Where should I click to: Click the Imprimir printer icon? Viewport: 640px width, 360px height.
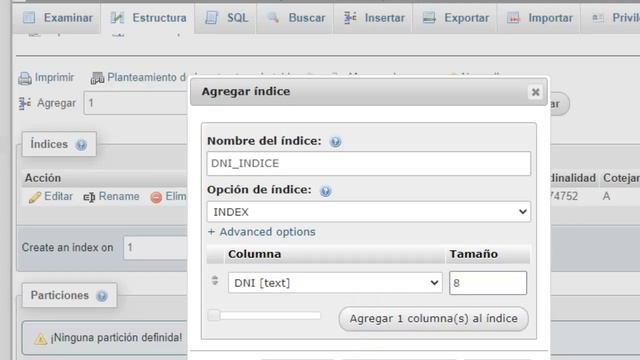(25, 78)
